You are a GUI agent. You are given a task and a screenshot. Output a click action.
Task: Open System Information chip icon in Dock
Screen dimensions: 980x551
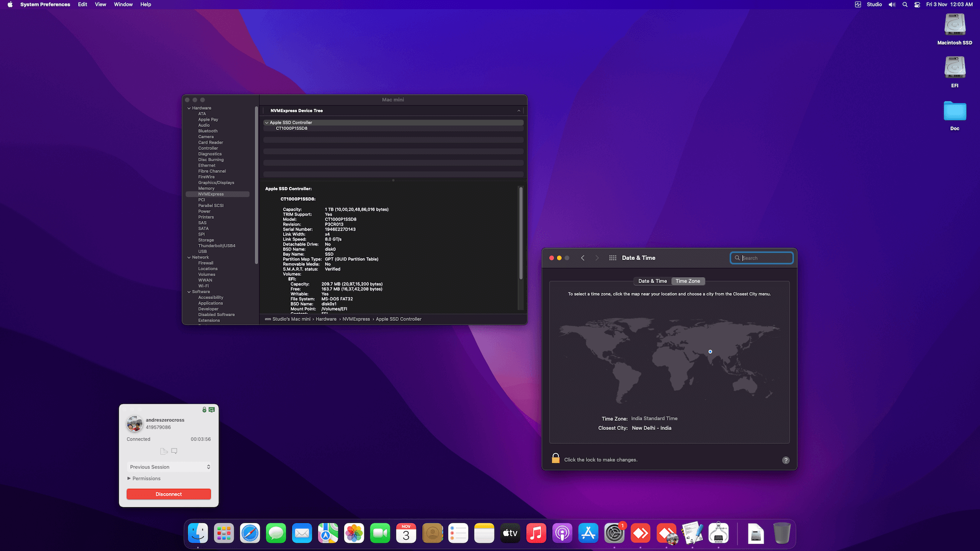719,534
